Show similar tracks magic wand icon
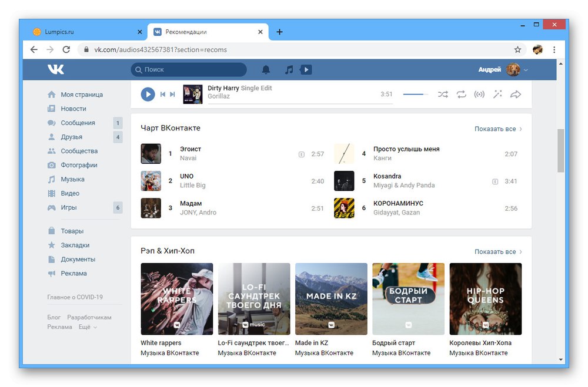The height and width of the screenshot is (387, 588). (x=497, y=95)
